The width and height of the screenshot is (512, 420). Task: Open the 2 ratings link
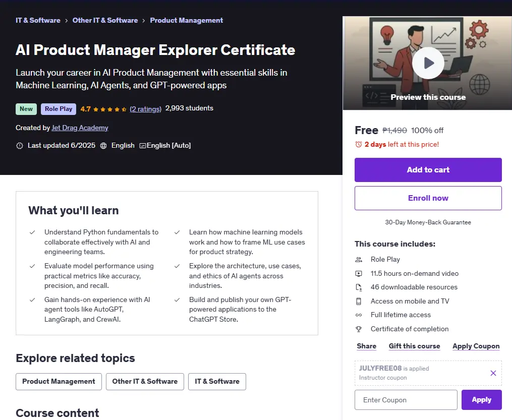145,109
